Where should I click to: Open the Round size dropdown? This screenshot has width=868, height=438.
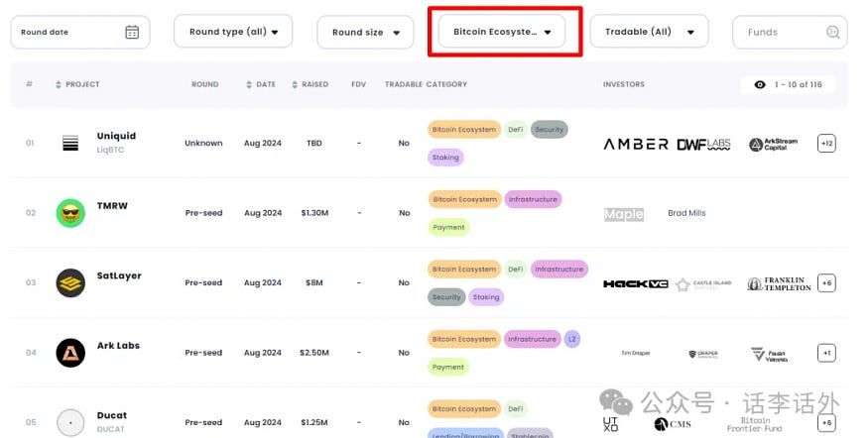pos(365,32)
